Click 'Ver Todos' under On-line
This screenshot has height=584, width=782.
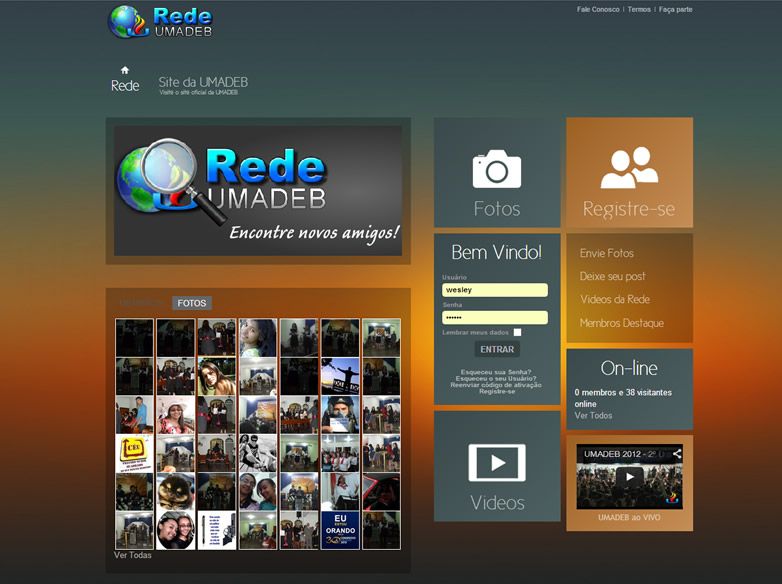coord(593,415)
